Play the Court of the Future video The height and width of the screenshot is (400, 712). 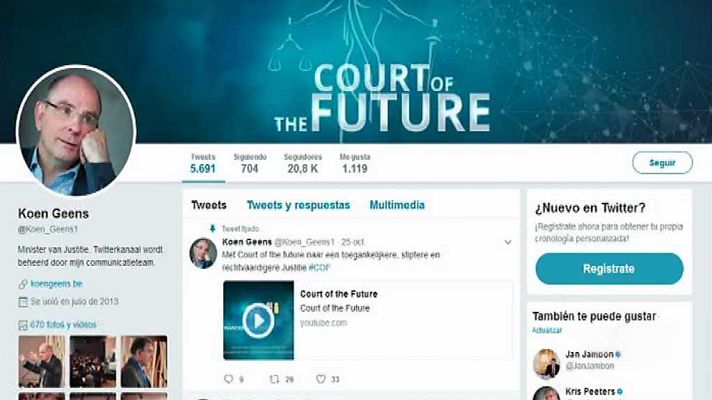(258, 321)
